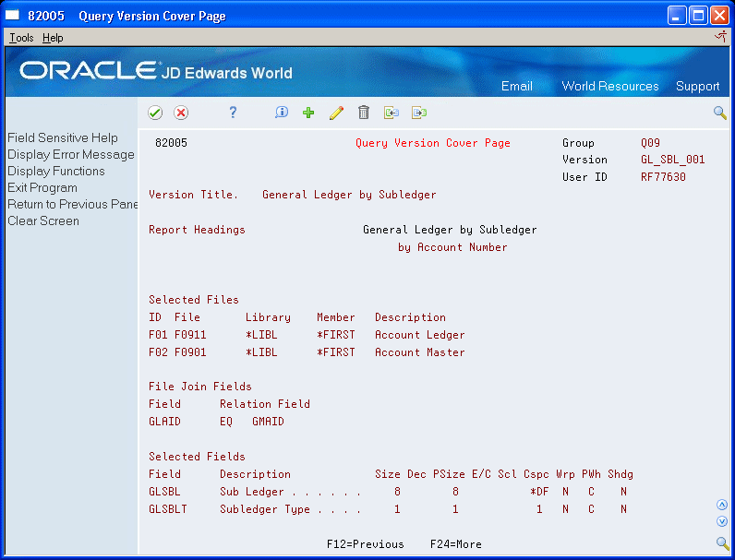Click the scroll down arrow icon
The image size is (735, 560).
pos(722,521)
